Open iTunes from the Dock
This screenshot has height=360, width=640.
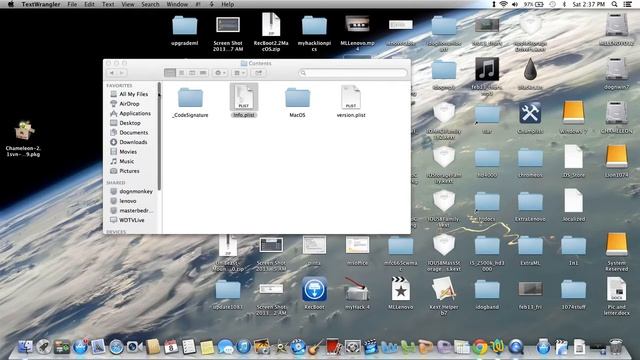point(244,347)
